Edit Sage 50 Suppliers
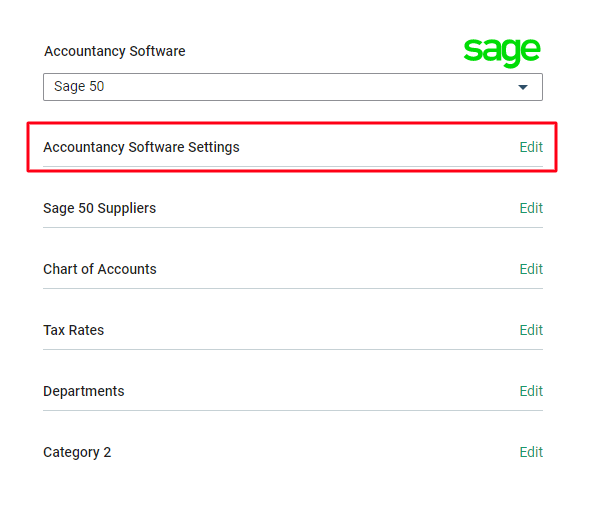Viewport: 592px width, 510px height. point(531,208)
